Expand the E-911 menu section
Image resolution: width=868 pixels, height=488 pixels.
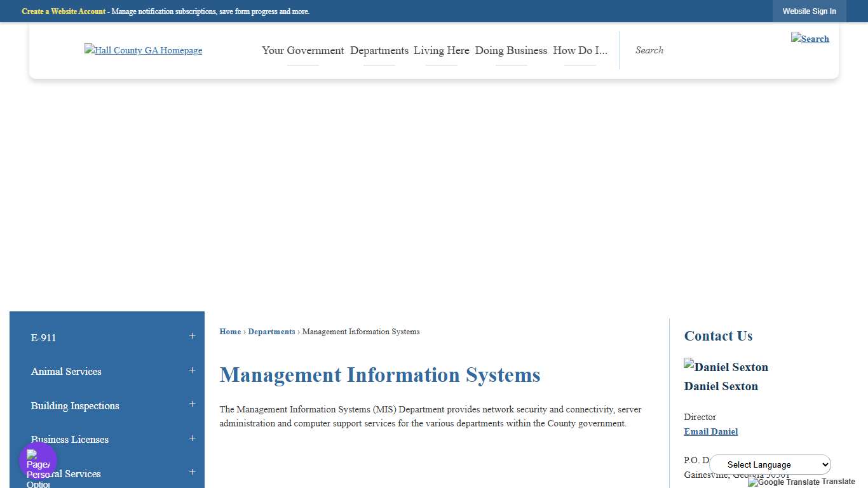[192, 336]
